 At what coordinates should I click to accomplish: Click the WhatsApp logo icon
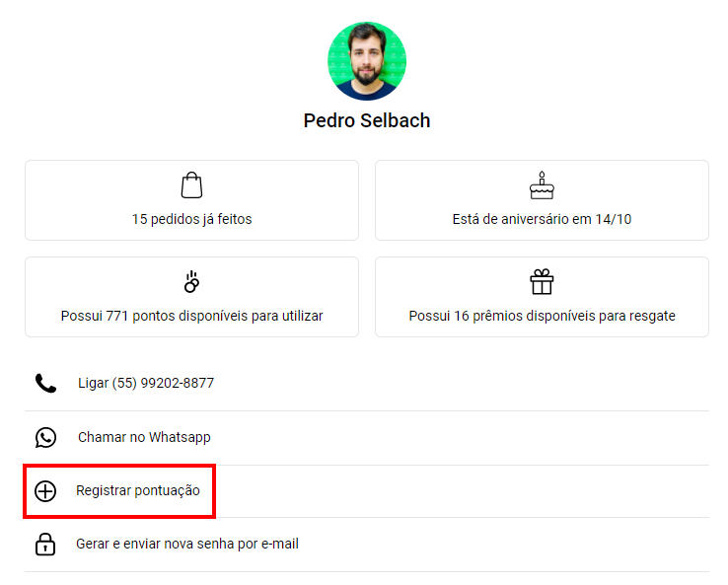click(x=45, y=437)
